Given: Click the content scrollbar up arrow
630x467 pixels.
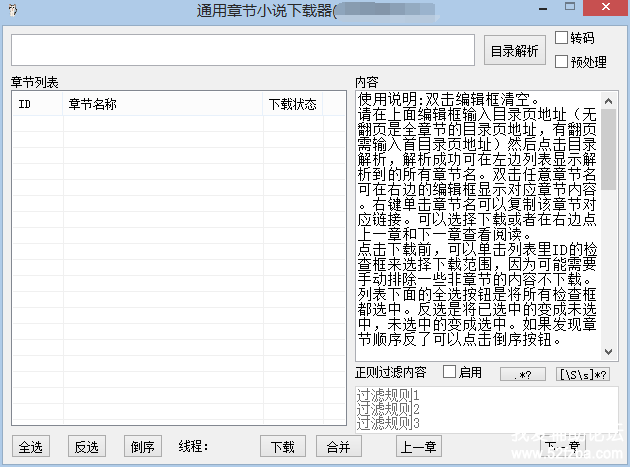Looking at the screenshot, I should point(609,99).
